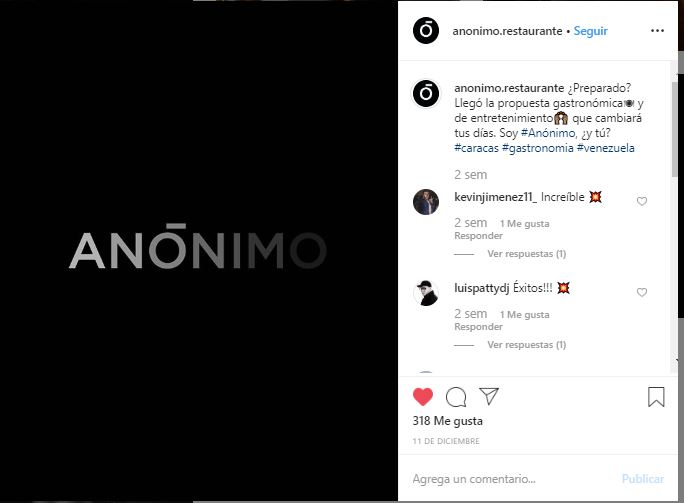The image size is (684, 503).
Task: View the 318 Me gusta likes list
Action: [x=448, y=421]
